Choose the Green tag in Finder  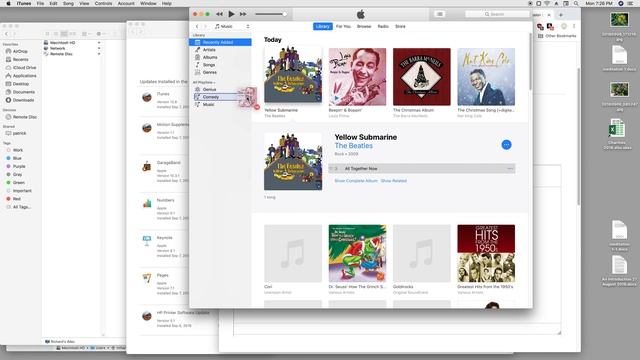18,182
